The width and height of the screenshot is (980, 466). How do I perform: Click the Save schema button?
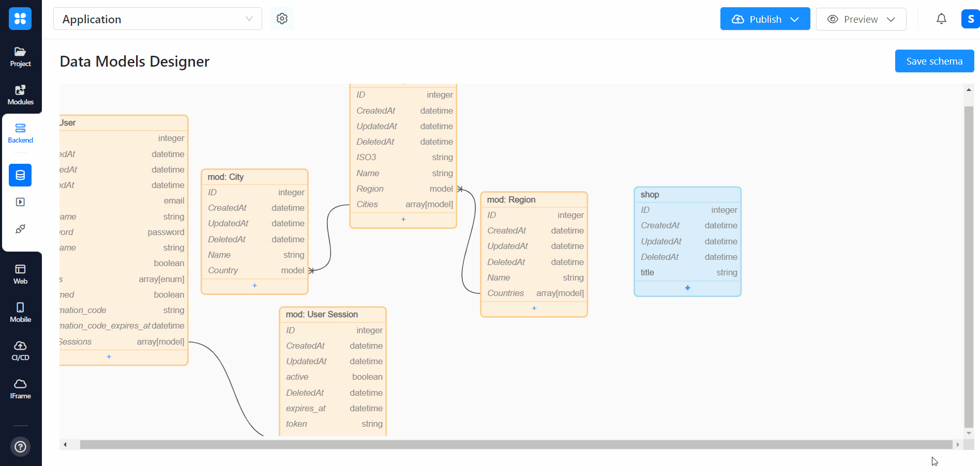(934, 61)
